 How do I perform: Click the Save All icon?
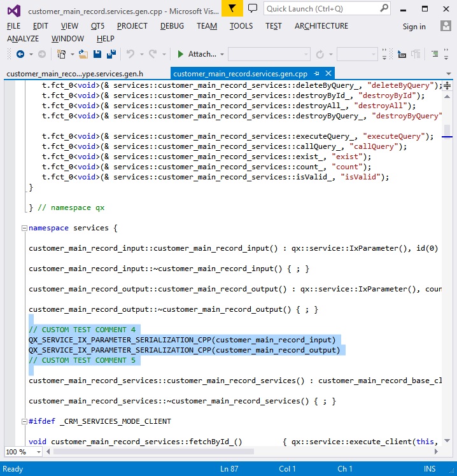click(x=111, y=54)
